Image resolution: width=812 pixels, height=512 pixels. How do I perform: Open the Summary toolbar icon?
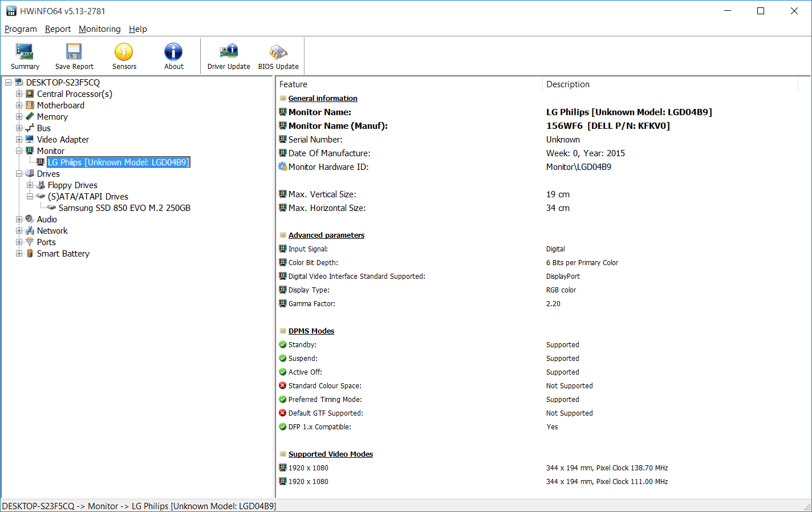click(25, 52)
